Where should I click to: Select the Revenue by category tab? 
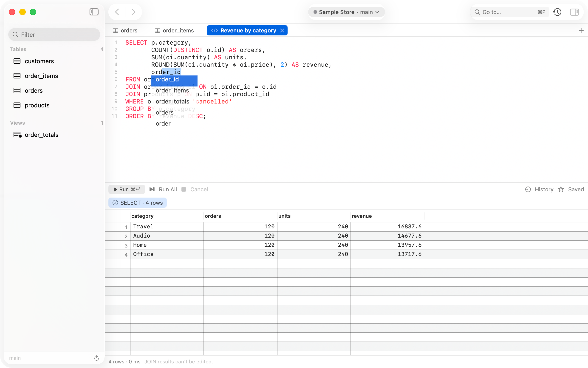pyautogui.click(x=247, y=30)
